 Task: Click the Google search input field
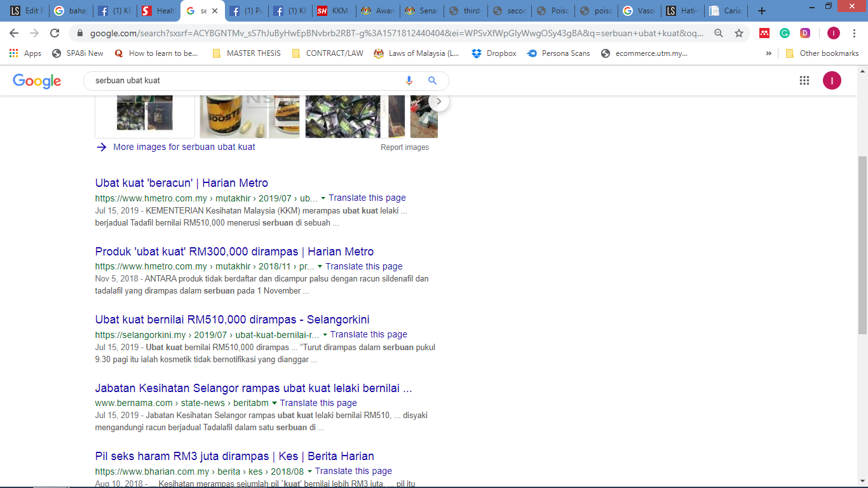coord(245,81)
